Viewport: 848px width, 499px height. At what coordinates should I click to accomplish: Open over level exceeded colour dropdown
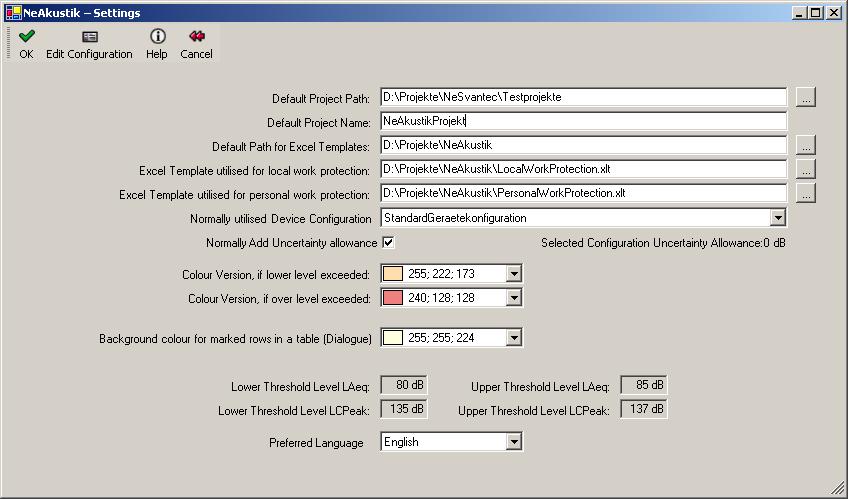tap(514, 298)
